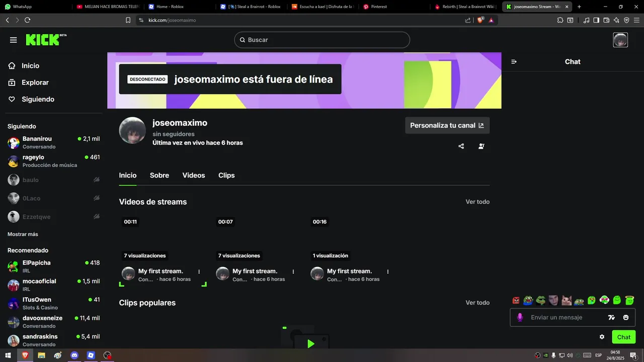Click the Buscar search field
Viewport: 644px width, 362px height.
coord(322,40)
